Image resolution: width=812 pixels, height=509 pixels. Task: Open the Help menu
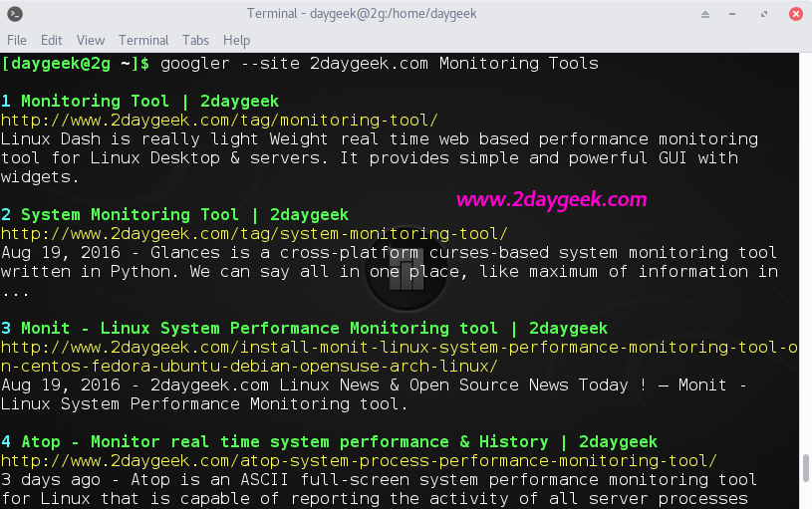click(x=236, y=41)
